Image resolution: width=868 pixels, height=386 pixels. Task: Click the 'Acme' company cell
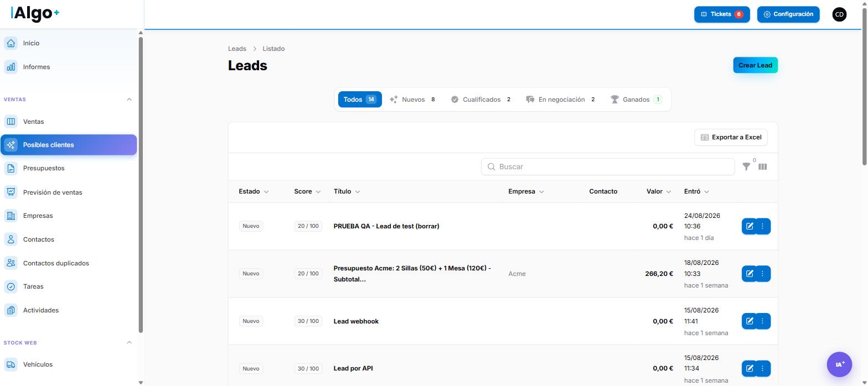coord(517,274)
